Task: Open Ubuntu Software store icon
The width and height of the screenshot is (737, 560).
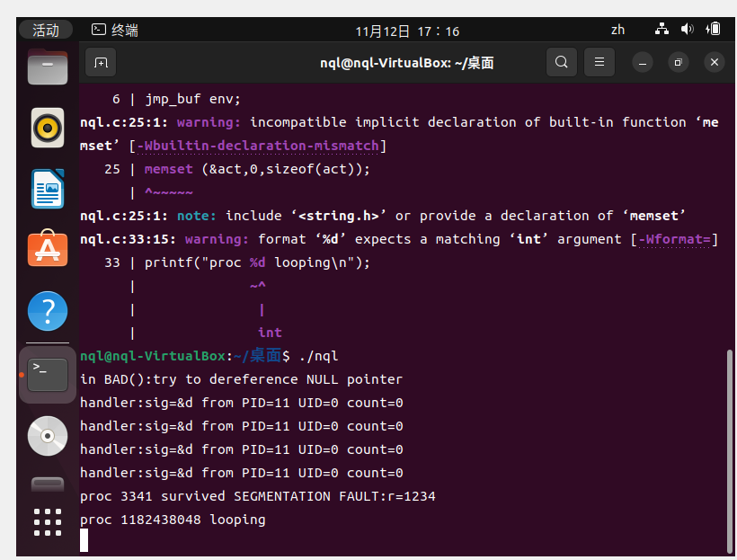Action: coord(48,249)
